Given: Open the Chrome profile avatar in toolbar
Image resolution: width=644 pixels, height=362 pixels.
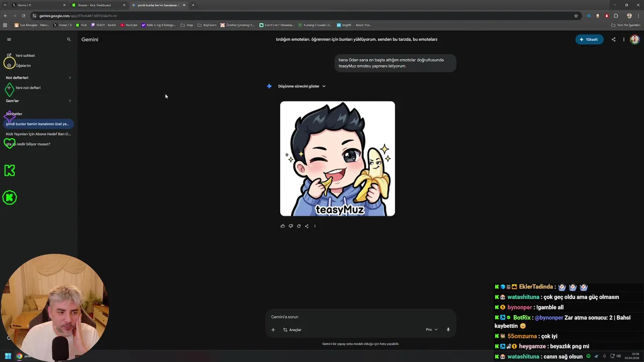Looking at the screenshot, I should [x=629, y=16].
